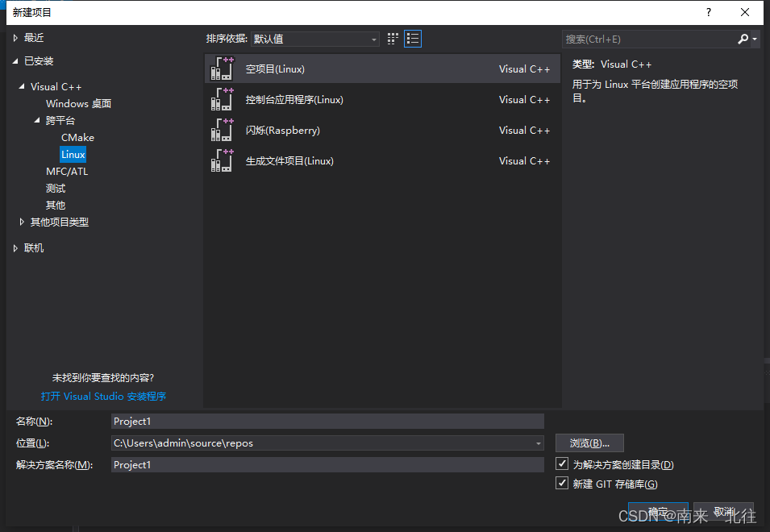Click the 已安装 label in tree

pyautogui.click(x=39, y=61)
